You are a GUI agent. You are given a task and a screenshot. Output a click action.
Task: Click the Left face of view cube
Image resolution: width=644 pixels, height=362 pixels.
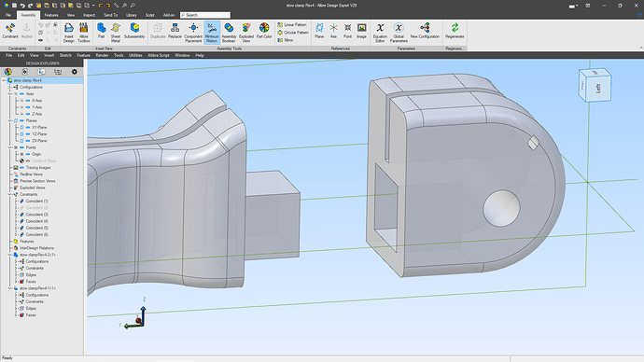[x=599, y=88]
